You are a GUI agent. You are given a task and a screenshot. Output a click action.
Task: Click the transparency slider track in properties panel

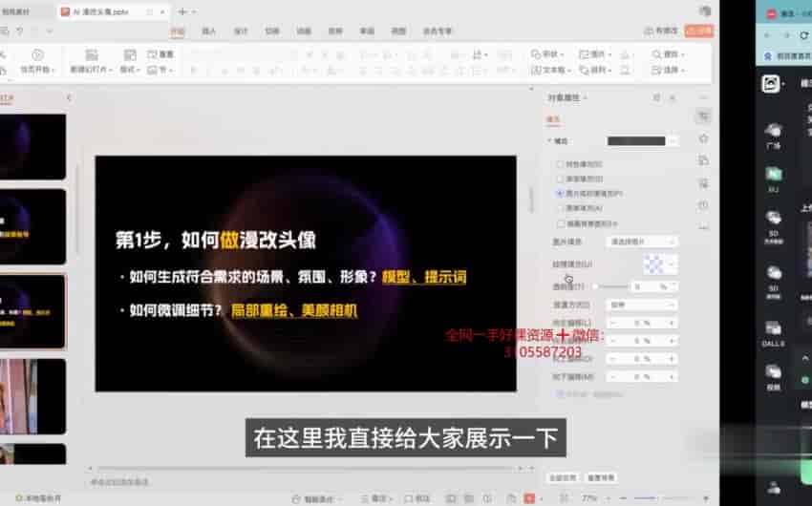pyautogui.click(x=611, y=286)
